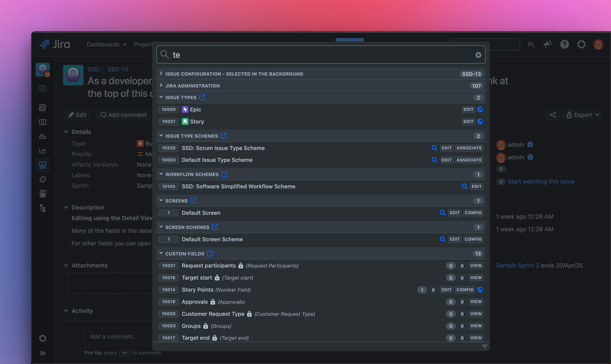611x364 pixels.
Task: Select the Epic issue type row
Action: [x=321, y=110]
